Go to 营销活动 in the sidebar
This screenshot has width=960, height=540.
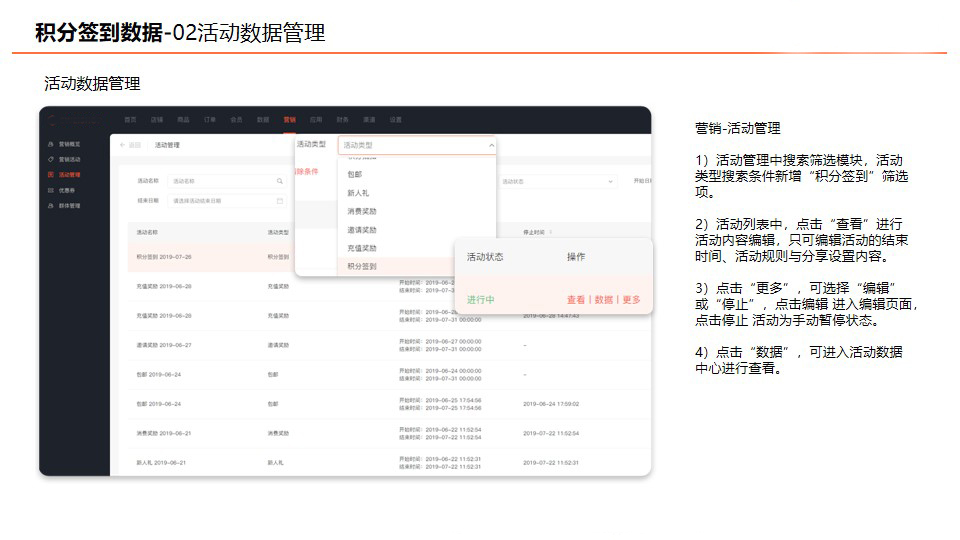tap(69, 159)
